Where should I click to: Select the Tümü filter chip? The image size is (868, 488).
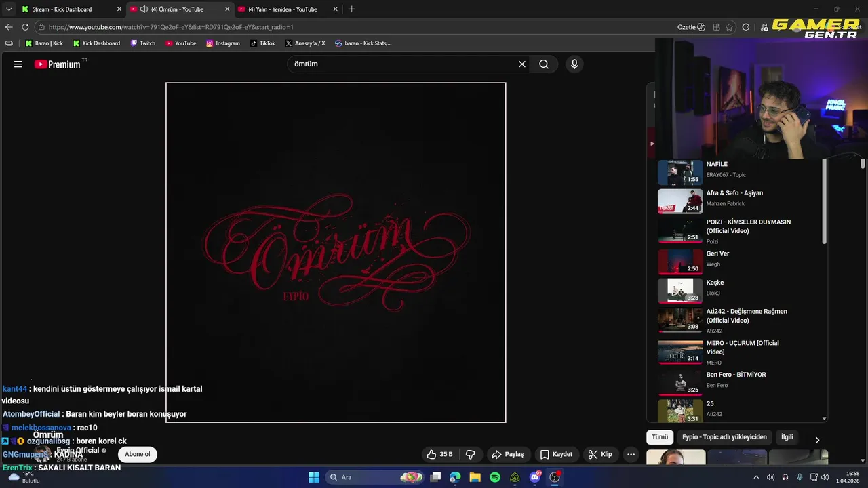[660, 437]
